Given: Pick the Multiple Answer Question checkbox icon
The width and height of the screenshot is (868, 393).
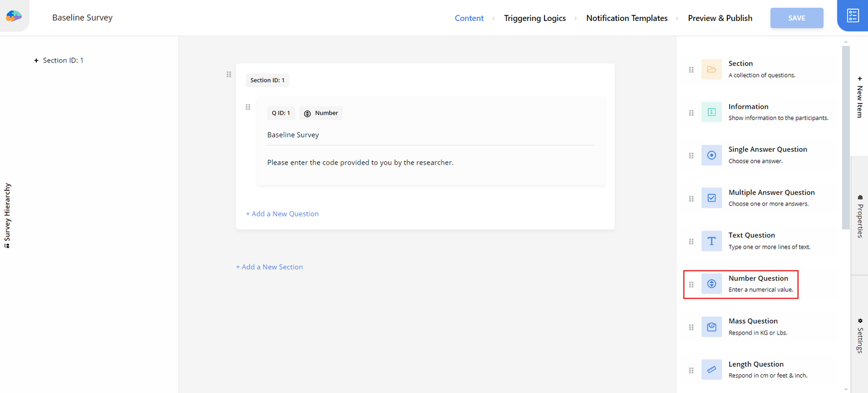Looking at the screenshot, I should (x=711, y=198).
